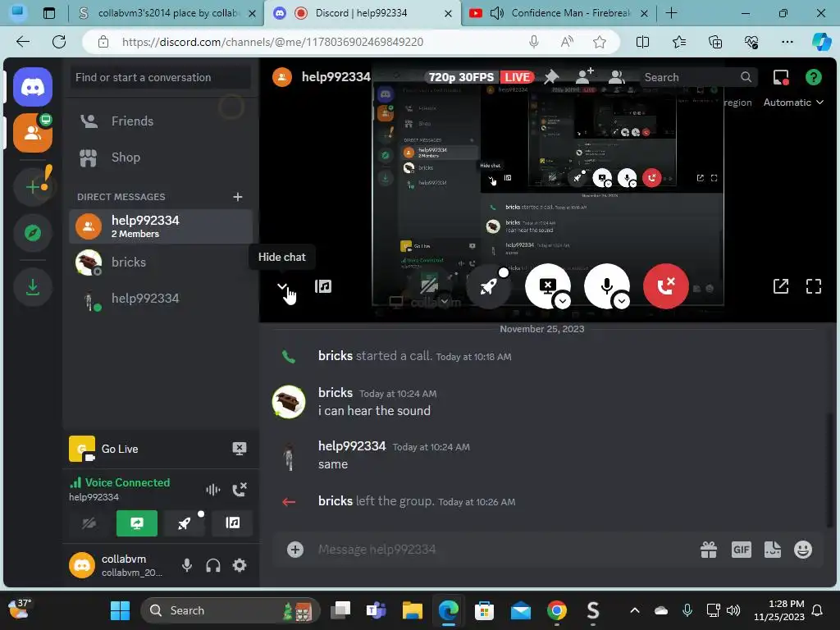Expand microphone options arrow
This screenshot has width=840, height=630.
pos(622,301)
